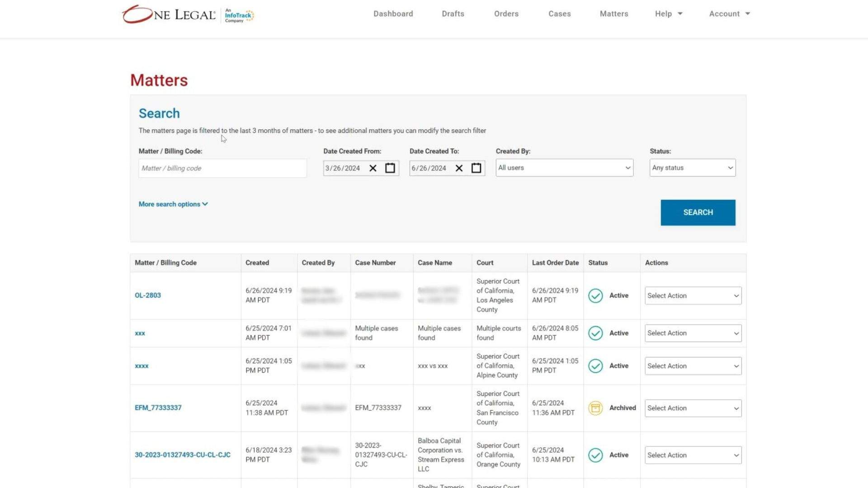868x488 pixels.
Task: Open matter OL-2803
Action: click(148, 296)
